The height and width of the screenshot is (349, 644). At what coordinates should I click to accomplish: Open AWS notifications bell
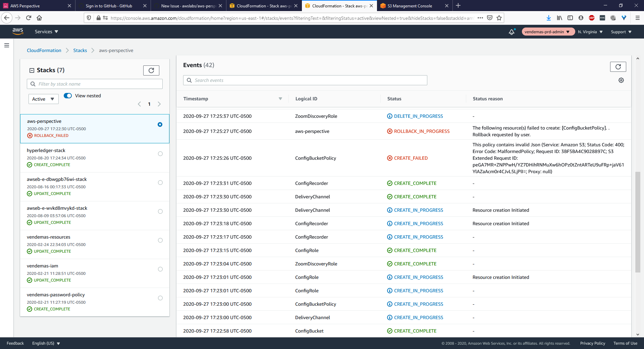pyautogui.click(x=511, y=32)
